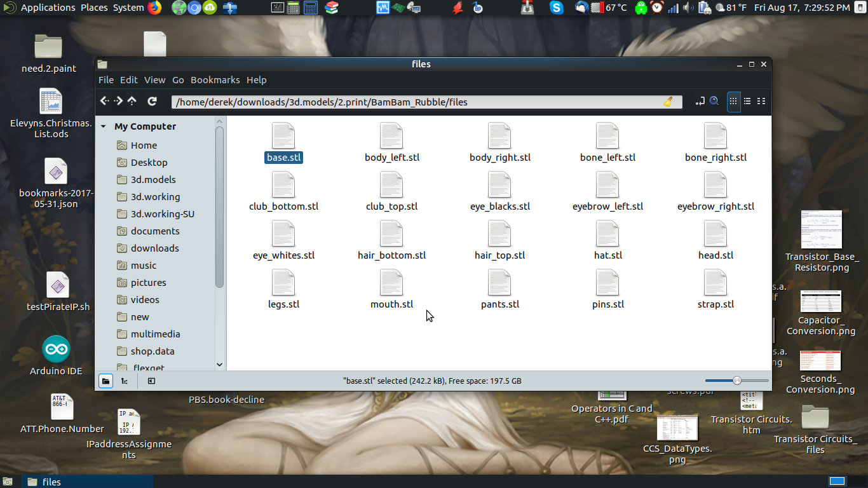Navigate up to the parent directory
This screenshot has height=488, width=868.
point(132,101)
